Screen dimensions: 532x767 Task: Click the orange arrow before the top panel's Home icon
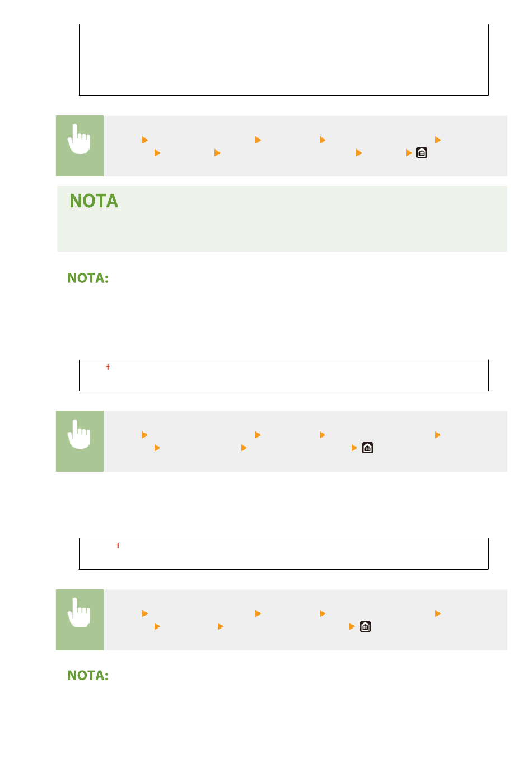coord(409,153)
